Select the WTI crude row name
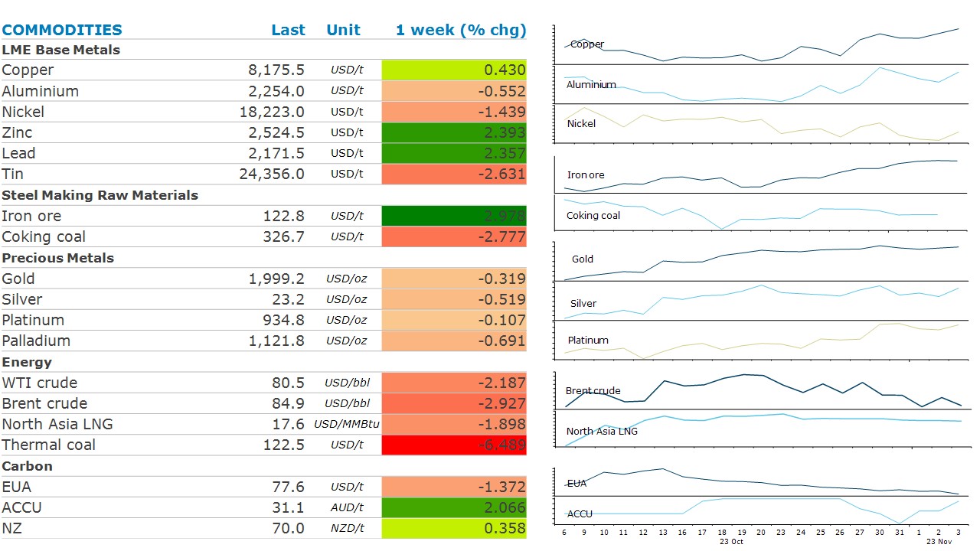980x551 pixels. coord(40,383)
